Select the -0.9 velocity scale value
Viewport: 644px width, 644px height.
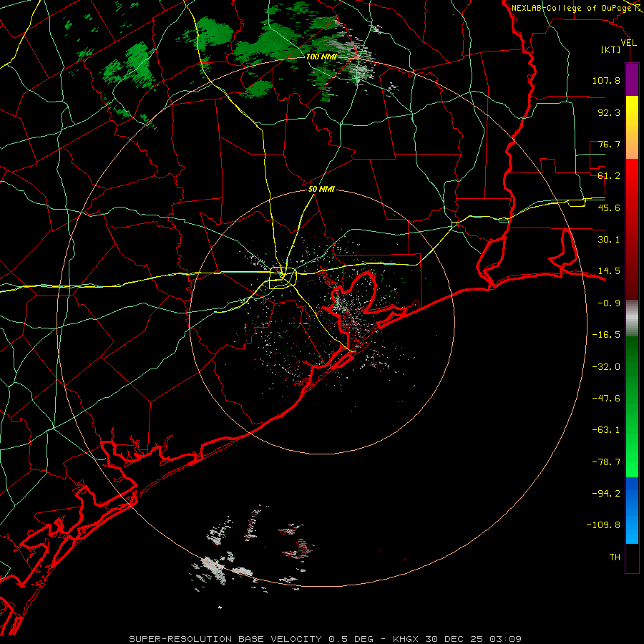[609, 303]
